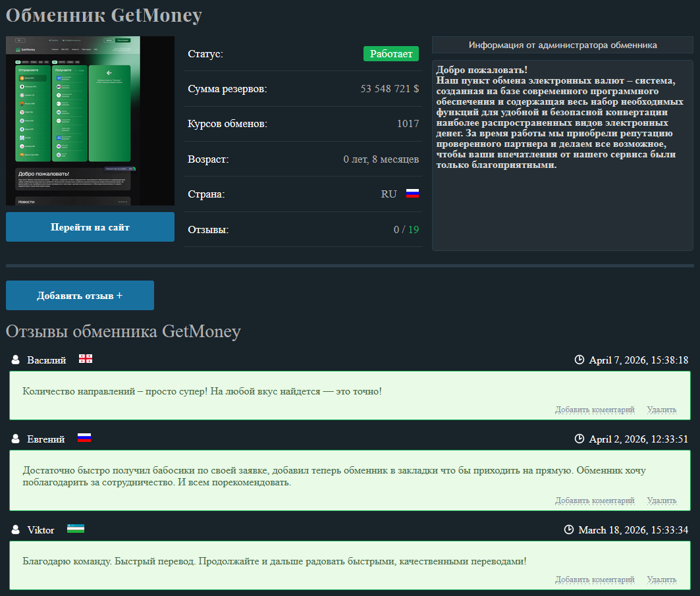This screenshot has width=700, height=596.
Task: Add a comment to Василий's review
Action: pyautogui.click(x=595, y=410)
